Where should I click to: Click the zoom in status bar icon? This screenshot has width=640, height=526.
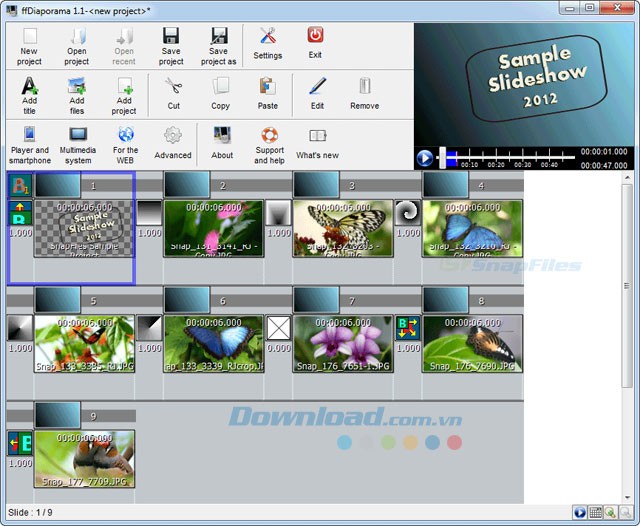click(x=611, y=513)
